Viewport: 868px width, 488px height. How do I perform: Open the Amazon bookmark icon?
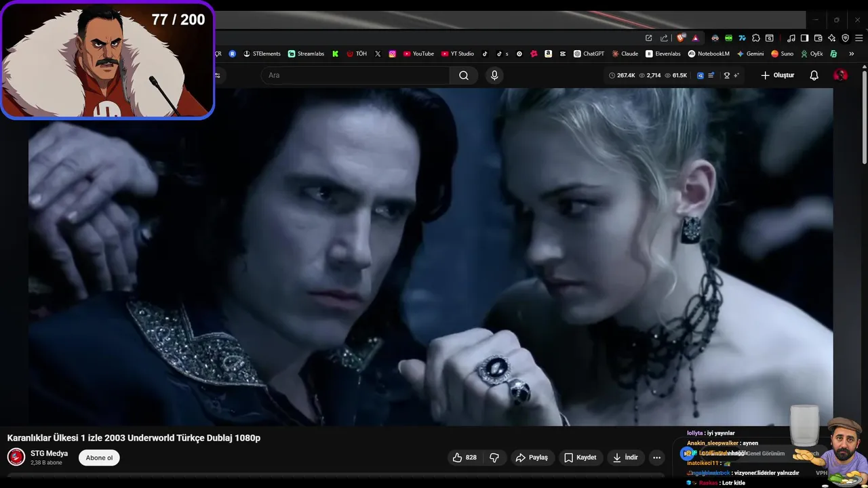(548, 54)
